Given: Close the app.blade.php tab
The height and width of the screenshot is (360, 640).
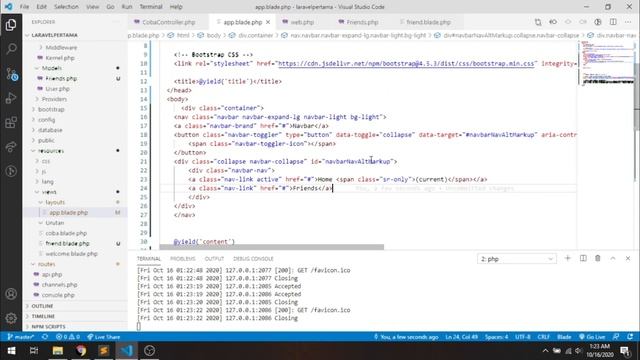Looking at the screenshot, I should (268, 22).
